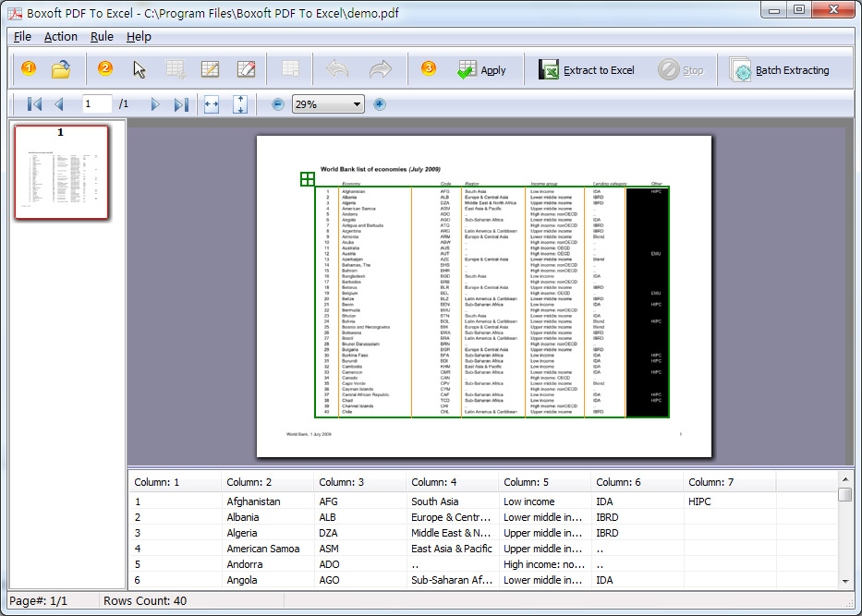This screenshot has height=616, width=862.
Task: Open Batch Extracting
Action: 780,70
